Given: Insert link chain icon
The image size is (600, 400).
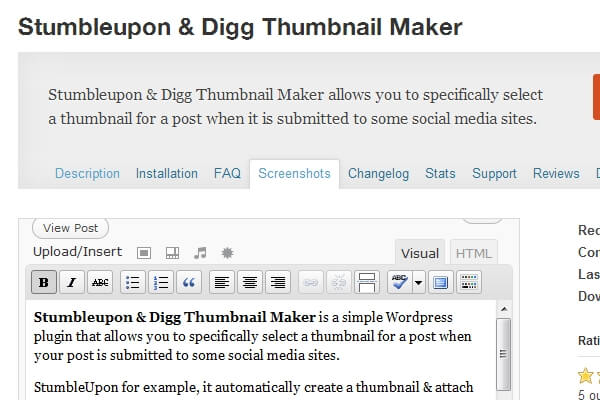Looking at the screenshot, I should (311, 282).
